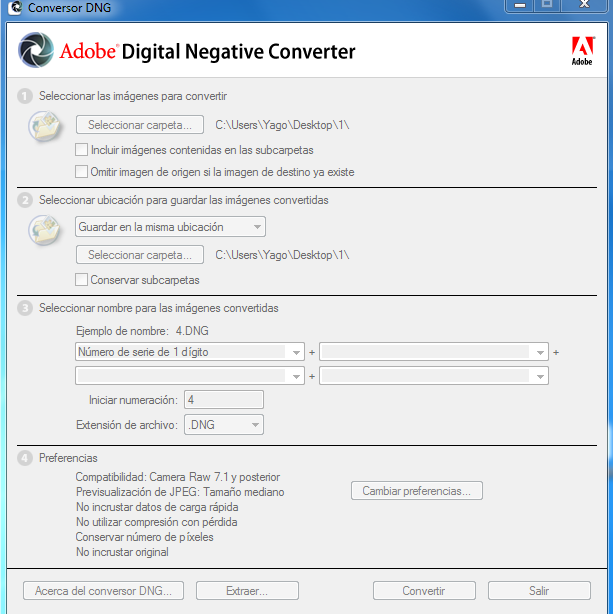This screenshot has width=613, height=614.
Task: Click Seleccionar nombre para las imágenes convertidas heading
Action: click(x=159, y=308)
